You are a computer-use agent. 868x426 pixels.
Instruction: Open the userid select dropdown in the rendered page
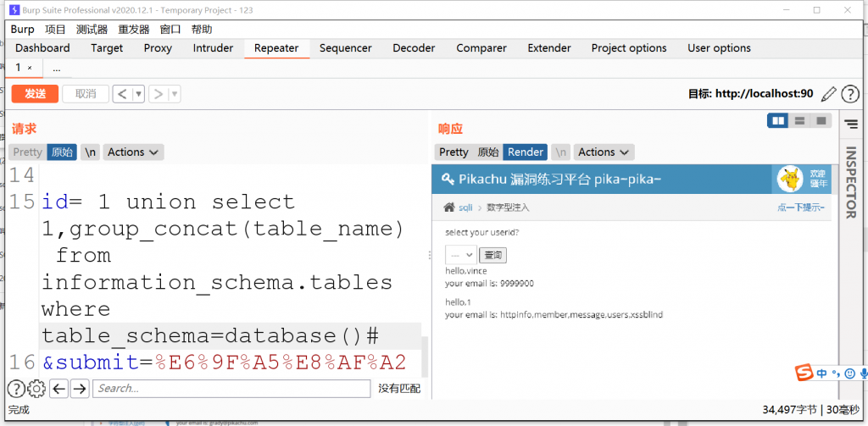click(460, 254)
